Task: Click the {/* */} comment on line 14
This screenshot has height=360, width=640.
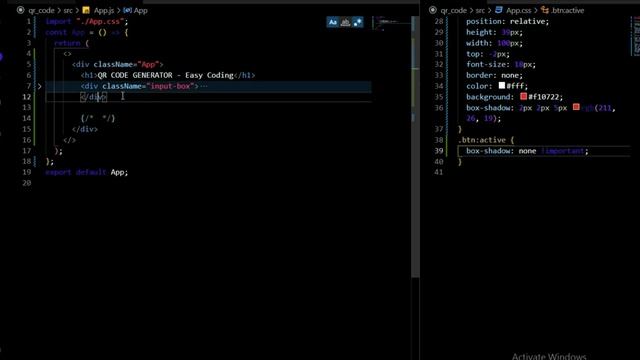Action: [98, 118]
